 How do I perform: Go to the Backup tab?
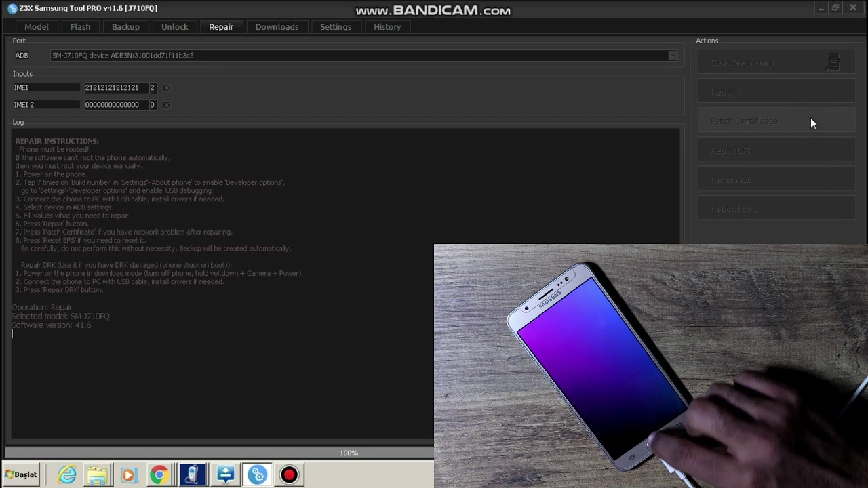coord(125,27)
